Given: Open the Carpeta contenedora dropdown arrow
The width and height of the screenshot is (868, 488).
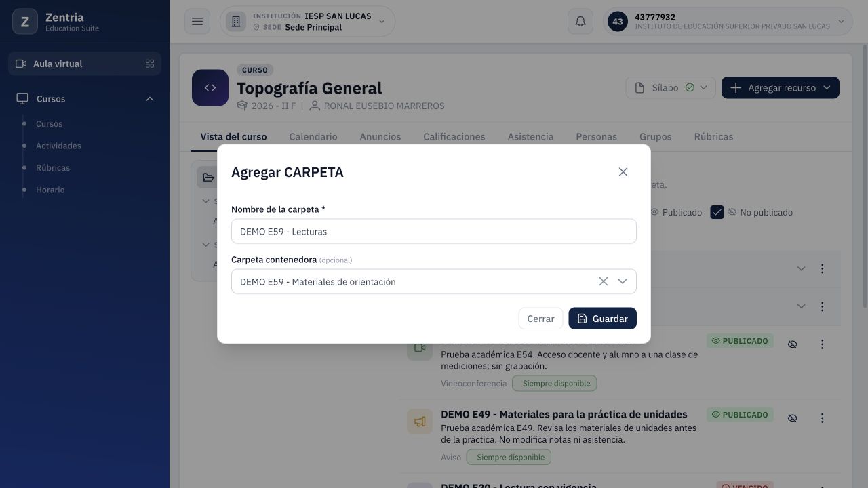Looking at the screenshot, I should pyautogui.click(x=623, y=281).
